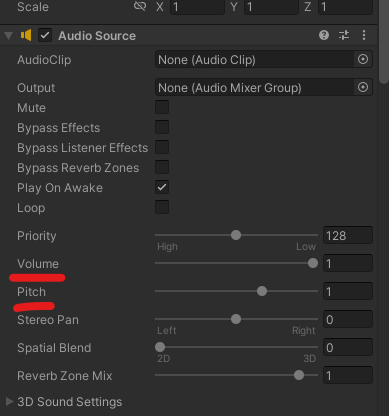Click the Pitch slider handle
Screen dimensions: 389x416
[262, 291]
